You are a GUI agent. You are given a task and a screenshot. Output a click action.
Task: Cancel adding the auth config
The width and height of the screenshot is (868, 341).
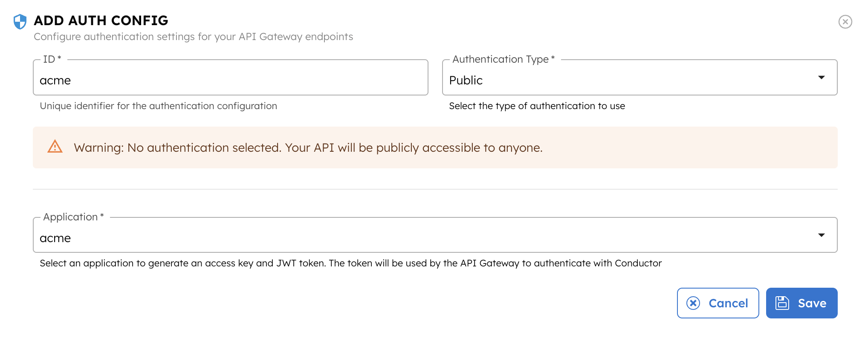[x=718, y=303]
